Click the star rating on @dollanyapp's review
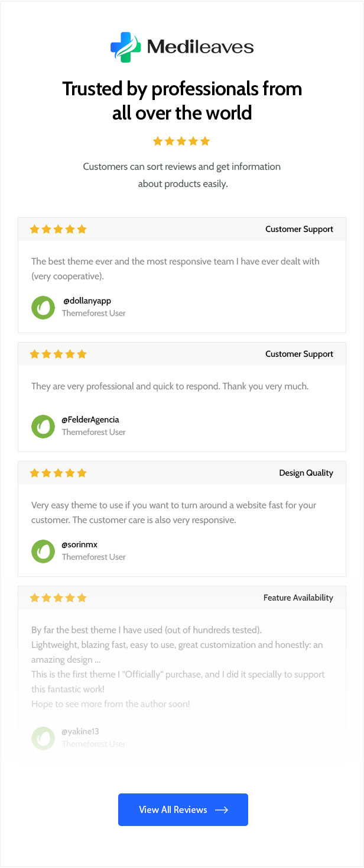This screenshot has height=868, width=364. coord(58,229)
